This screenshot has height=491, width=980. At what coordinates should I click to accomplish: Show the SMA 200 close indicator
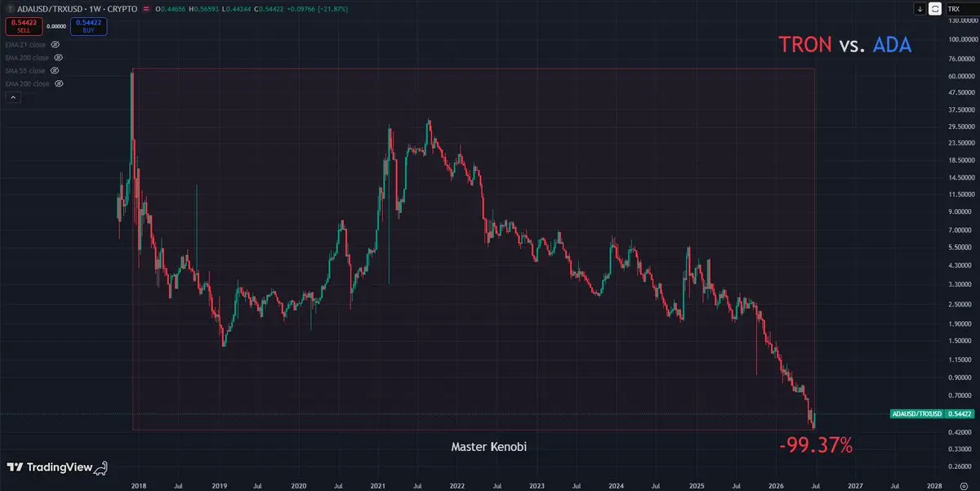58,58
